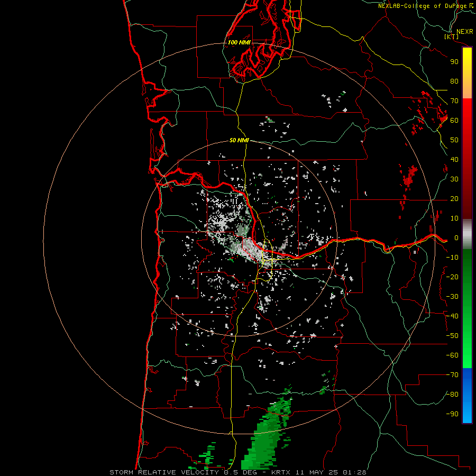Click the NEXR label above the scale
Screen dimensions: 476x476
tap(464, 32)
